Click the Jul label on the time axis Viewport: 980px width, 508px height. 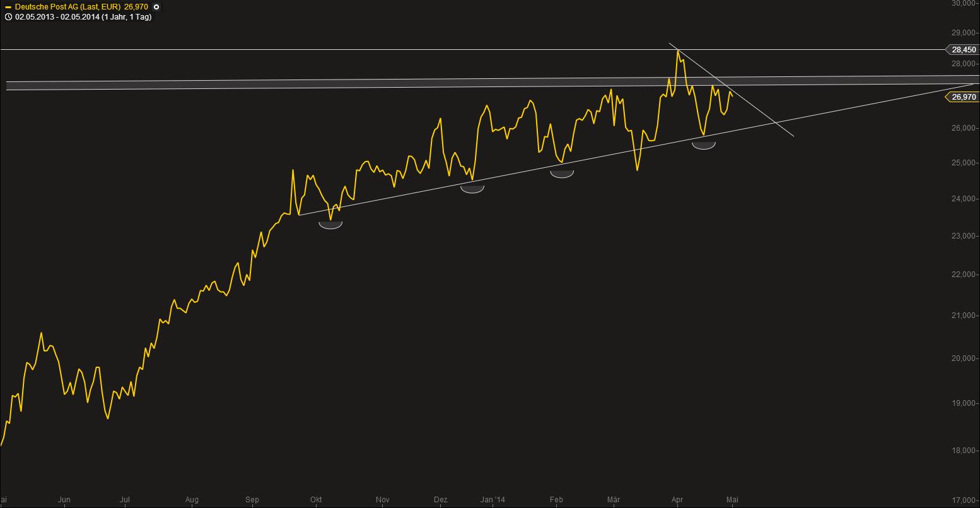click(x=125, y=500)
